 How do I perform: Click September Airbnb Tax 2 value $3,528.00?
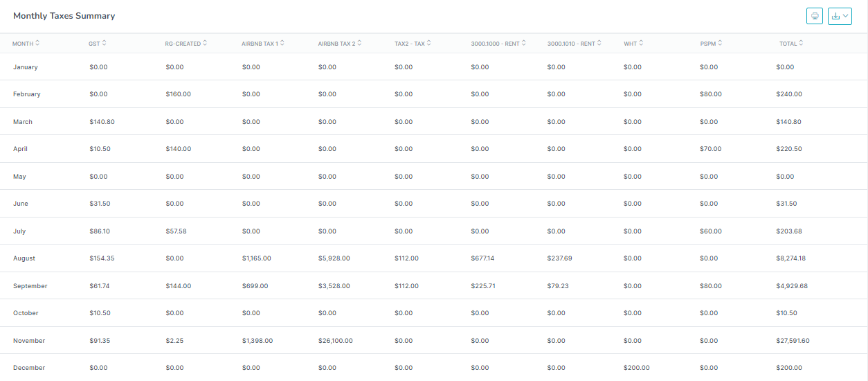click(334, 286)
